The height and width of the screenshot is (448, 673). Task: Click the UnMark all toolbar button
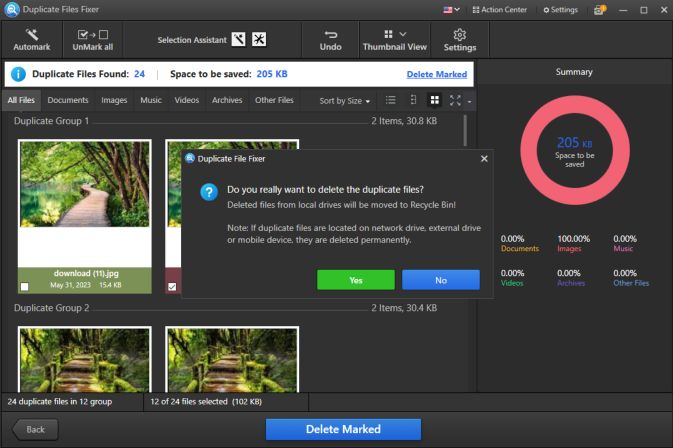click(93, 39)
